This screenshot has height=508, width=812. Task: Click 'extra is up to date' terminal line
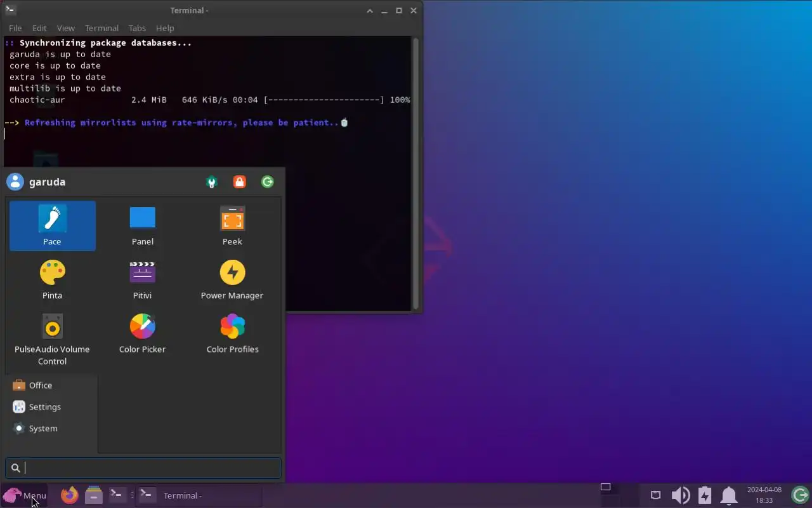[x=57, y=77]
